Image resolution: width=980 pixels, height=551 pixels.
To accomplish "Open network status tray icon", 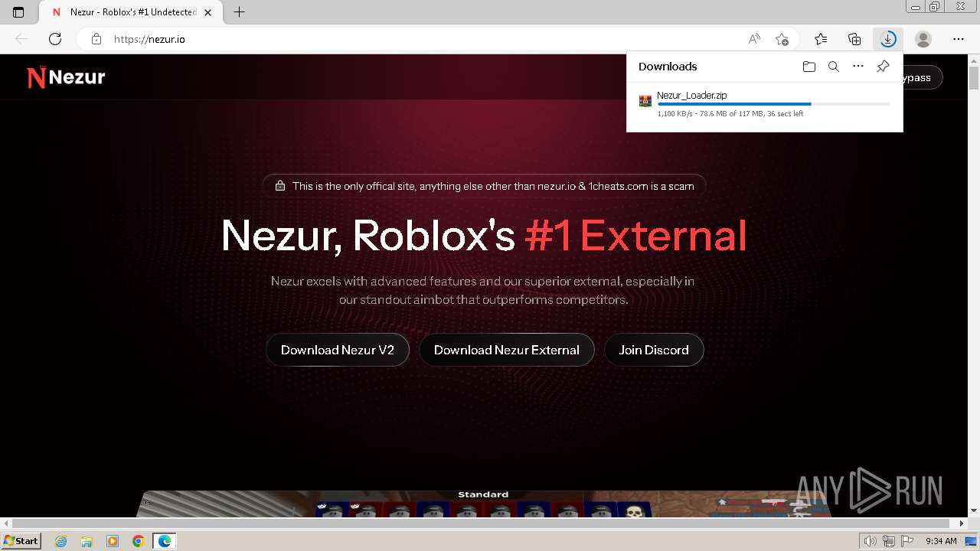I will [888, 541].
